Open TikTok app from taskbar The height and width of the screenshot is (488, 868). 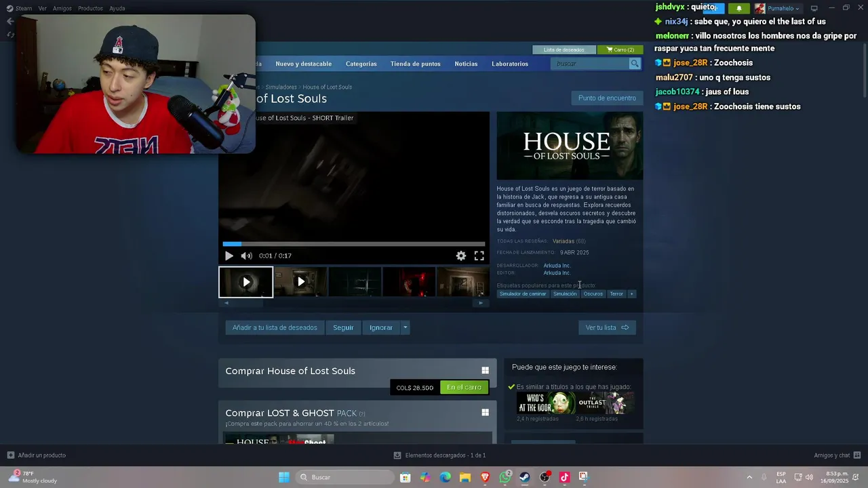pos(564,477)
